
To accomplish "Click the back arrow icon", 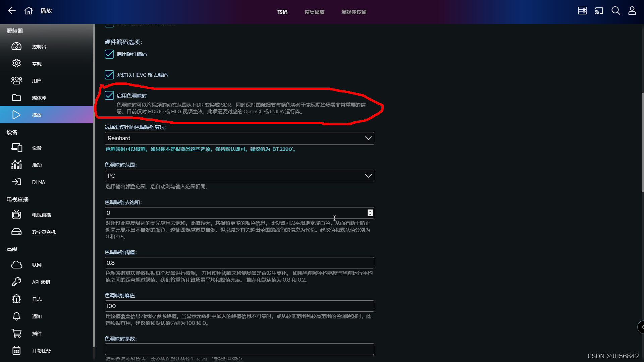I will pyautogui.click(x=12, y=11).
